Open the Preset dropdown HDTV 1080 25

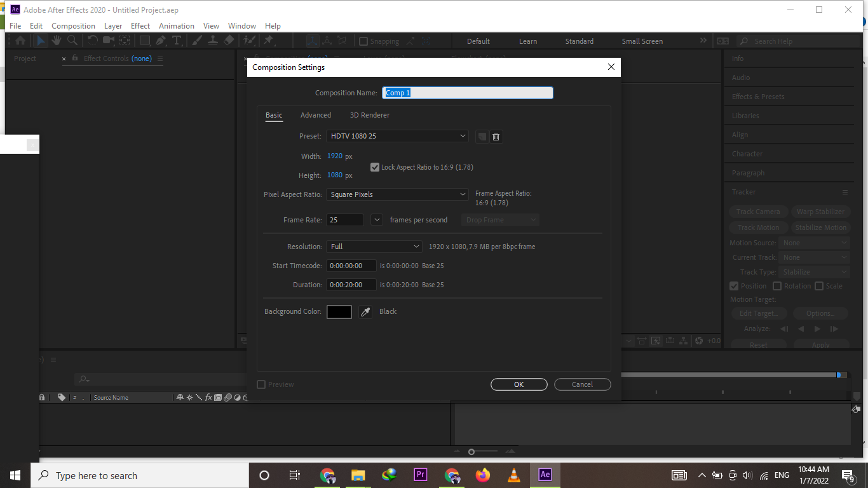tap(397, 136)
